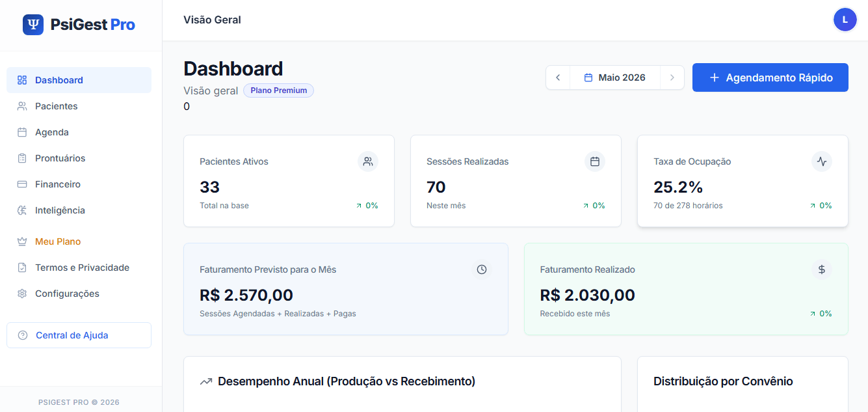868x412 pixels.
Task: Click the Configurações gear icon
Action: pyautogui.click(x=22, y=294)
